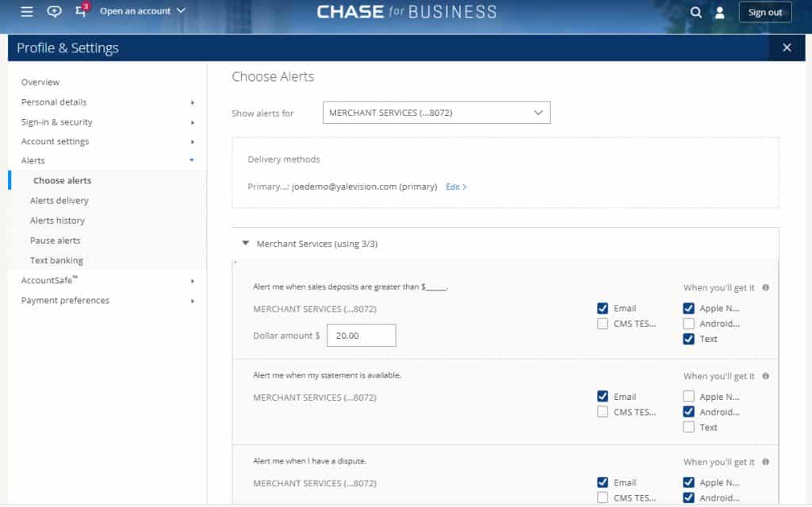Click the monitor icon beside the hamburger menu

coord(52,12)
